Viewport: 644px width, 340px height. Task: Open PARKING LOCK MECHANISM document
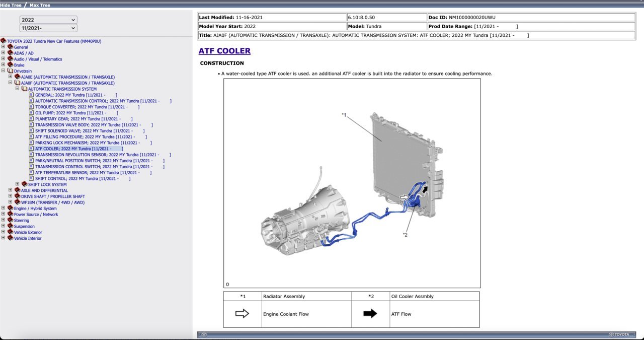pos(93,143)
